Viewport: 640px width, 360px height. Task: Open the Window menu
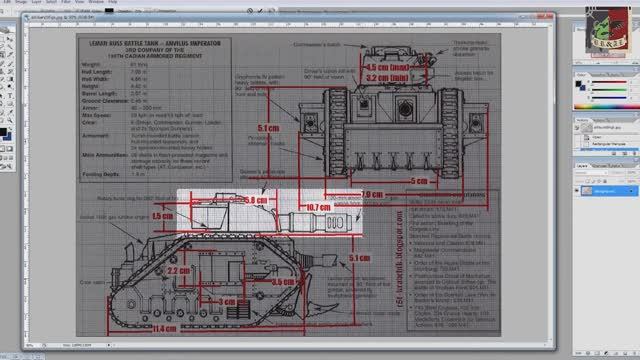pyautogui.click(x=96, y=2)
